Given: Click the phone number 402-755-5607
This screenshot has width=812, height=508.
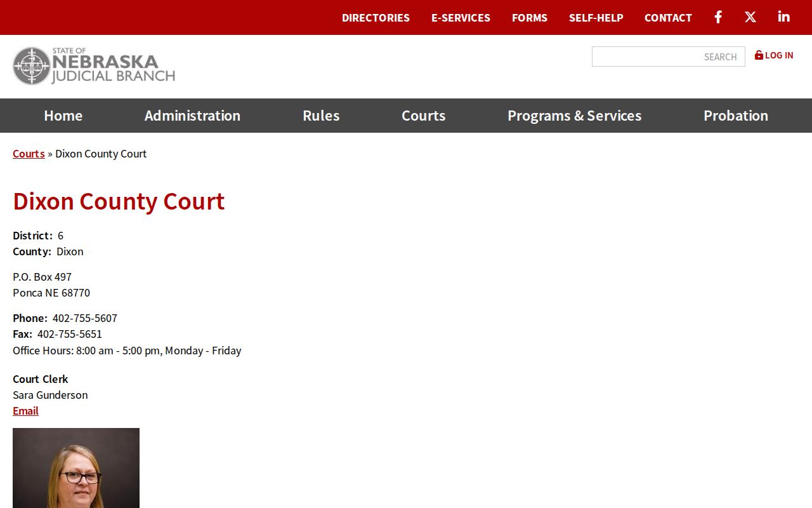Looking at the screenshot, I should click(x=85, y=318).
